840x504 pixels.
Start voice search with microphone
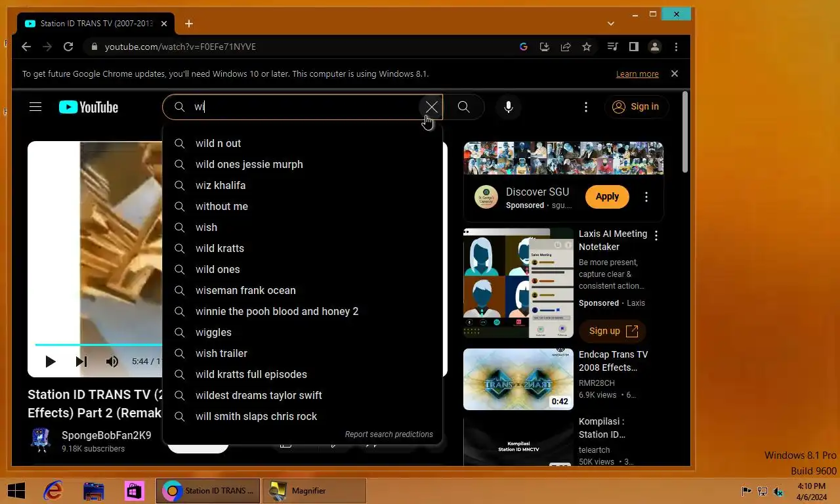[509, 107]
